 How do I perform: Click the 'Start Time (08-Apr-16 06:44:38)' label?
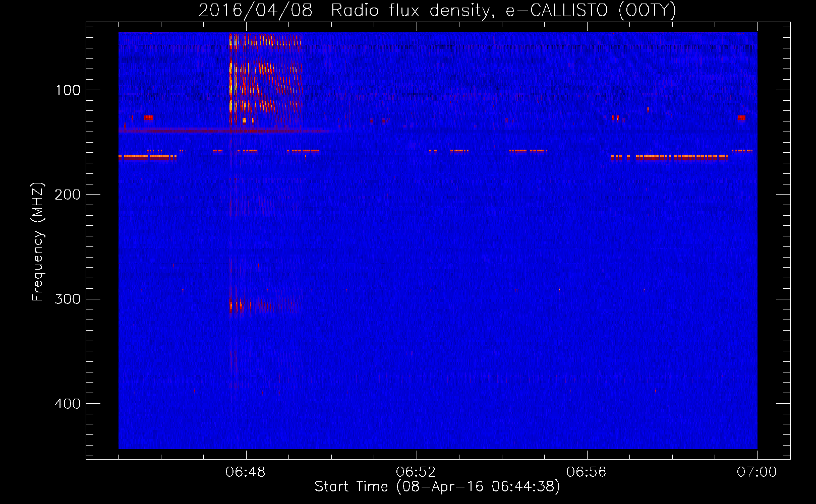[x=437, y=487]
